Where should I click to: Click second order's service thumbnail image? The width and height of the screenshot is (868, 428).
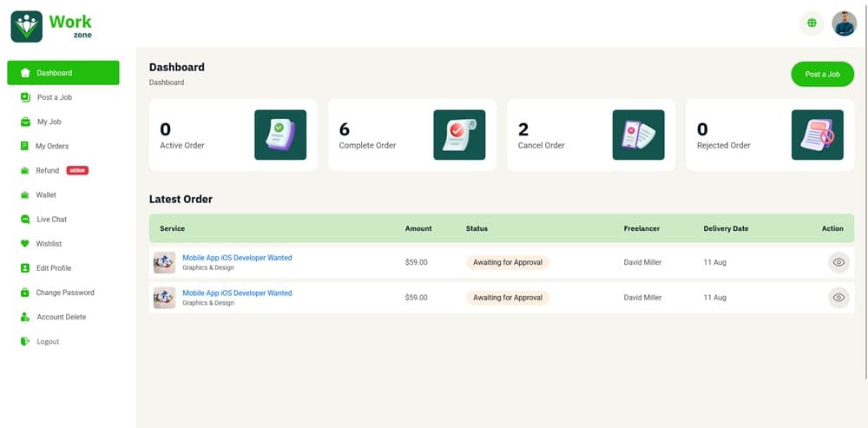[164, 298]
